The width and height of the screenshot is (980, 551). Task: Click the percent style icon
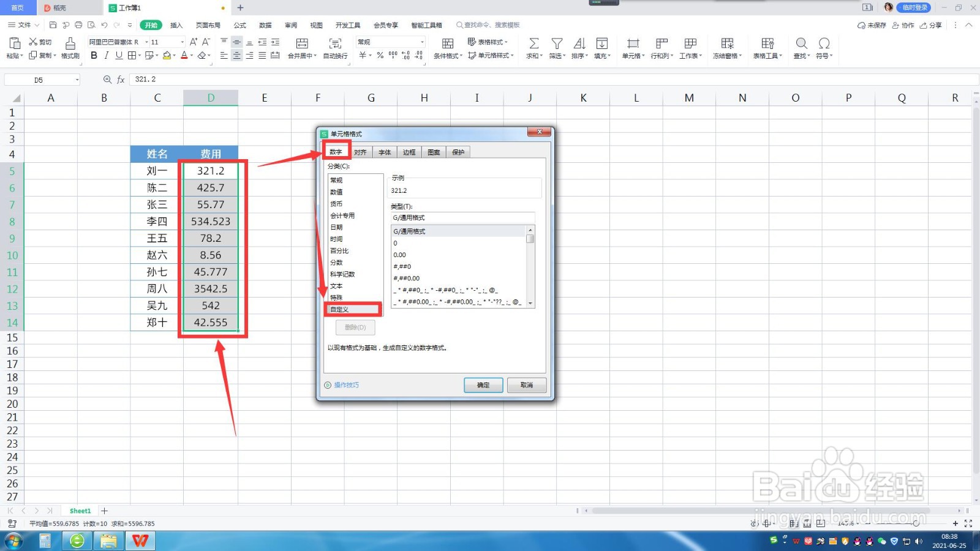click(380, 56)
